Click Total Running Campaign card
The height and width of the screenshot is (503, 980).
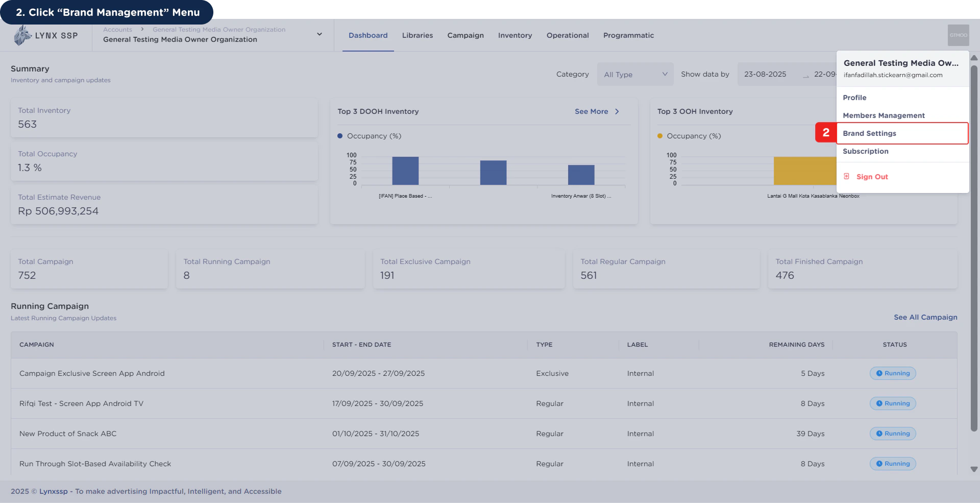click(x=271, y=269)
